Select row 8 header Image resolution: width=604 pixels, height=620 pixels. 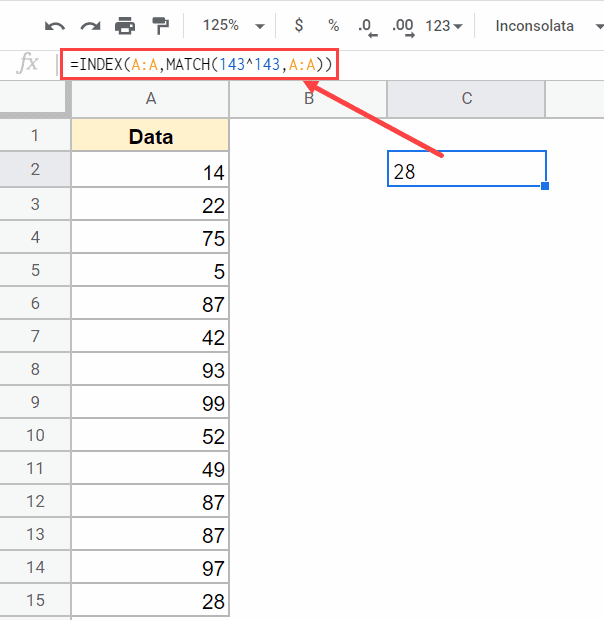coord(35,369)
